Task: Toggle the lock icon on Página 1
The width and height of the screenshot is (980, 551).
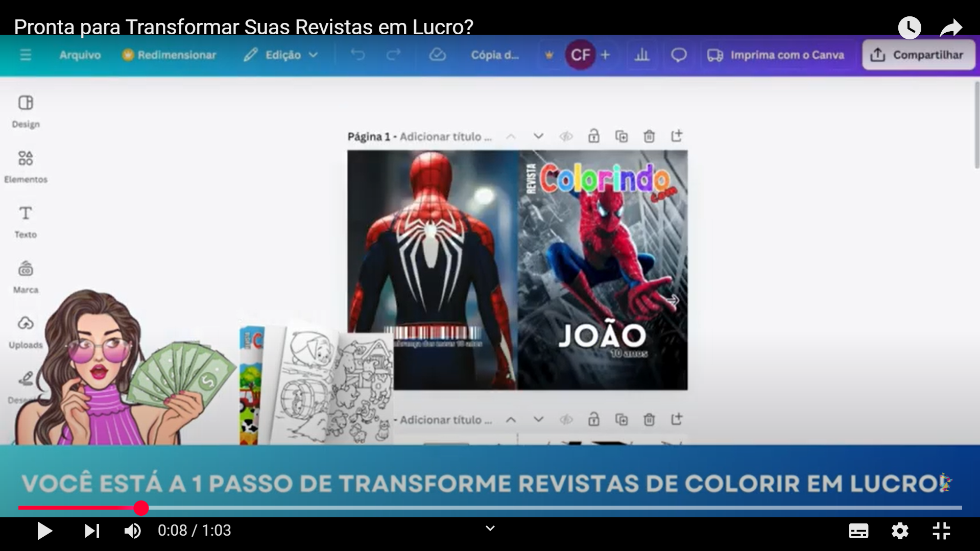Action: 593,136
